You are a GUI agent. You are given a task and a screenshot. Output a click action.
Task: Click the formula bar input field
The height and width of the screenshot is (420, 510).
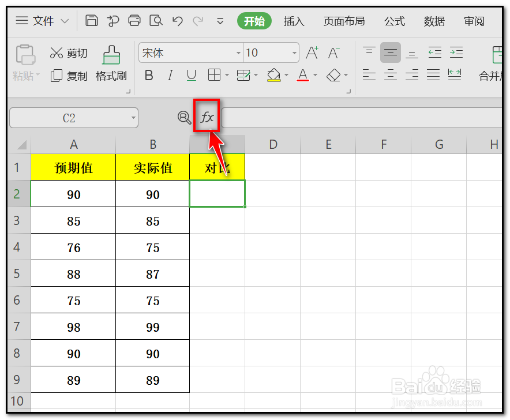tap(362, 118)
